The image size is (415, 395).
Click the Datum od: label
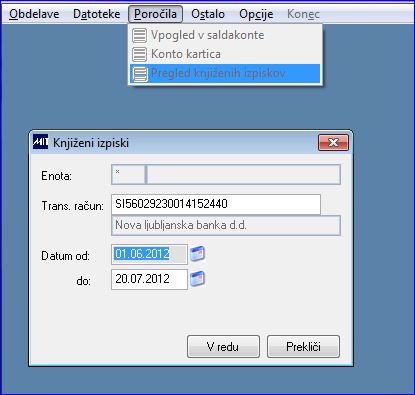[x=65, y=256]
